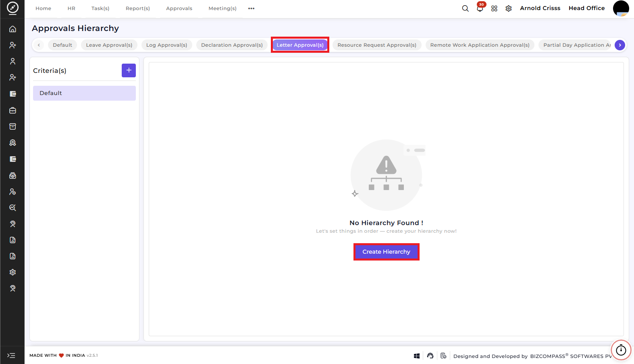Switch to the Log Approval(s) tab
This screenshot has height=364, width=634.
[x=166, y=45]
